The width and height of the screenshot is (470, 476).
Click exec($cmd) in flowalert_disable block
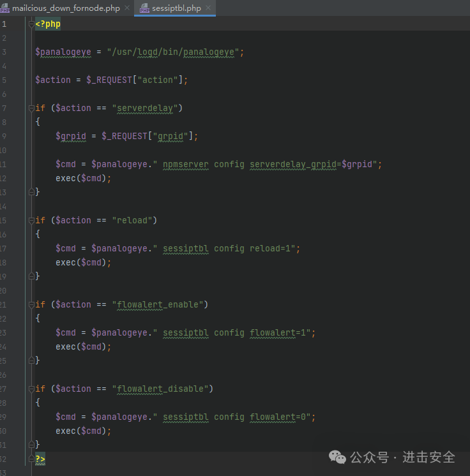[x=81, y=431]
